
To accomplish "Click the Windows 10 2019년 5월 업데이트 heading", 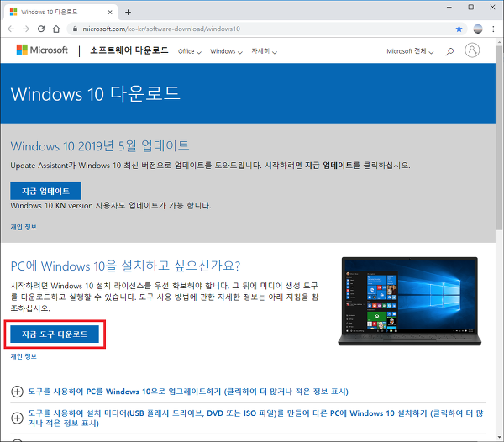I will [100, 146].
